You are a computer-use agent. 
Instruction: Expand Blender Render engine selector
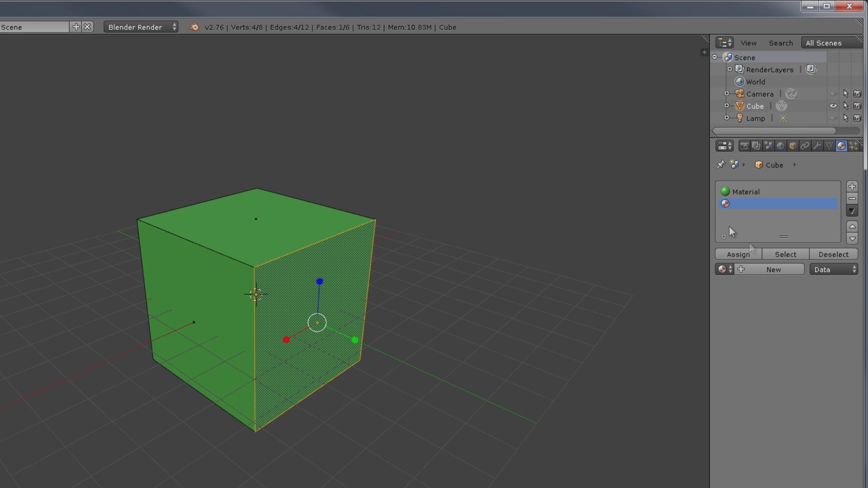click(140, 27)
